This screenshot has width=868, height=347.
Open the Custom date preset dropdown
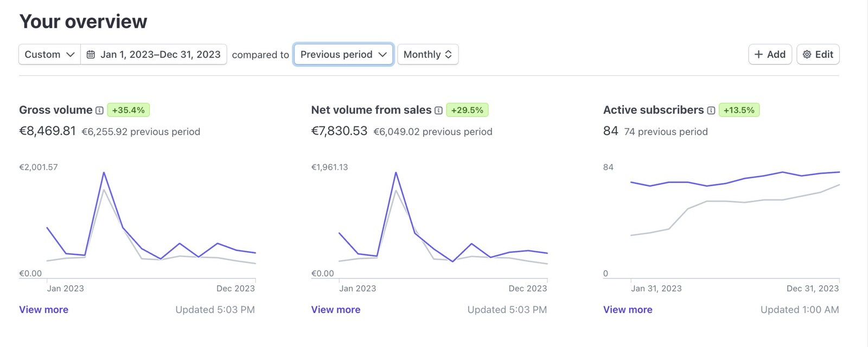pos(49,55)
